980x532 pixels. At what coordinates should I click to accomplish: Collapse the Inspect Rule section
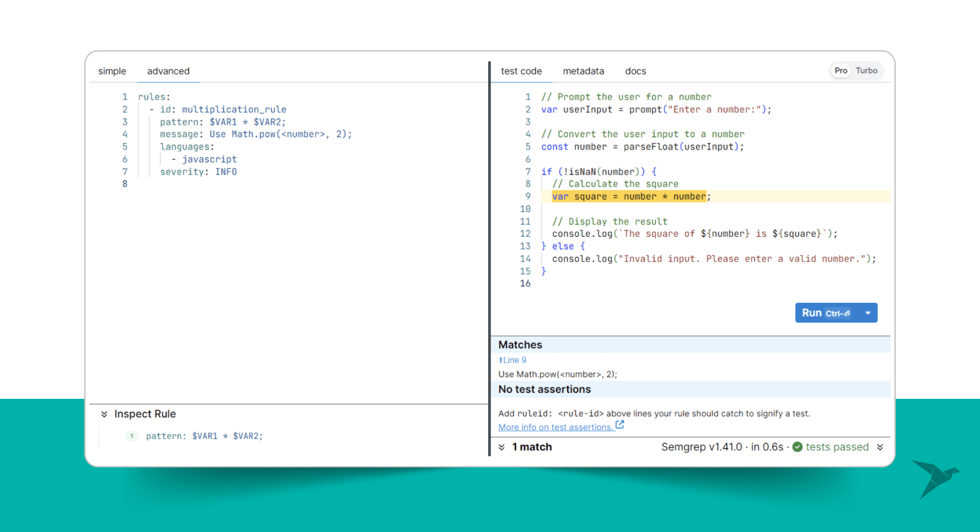(x=104, y=414)
